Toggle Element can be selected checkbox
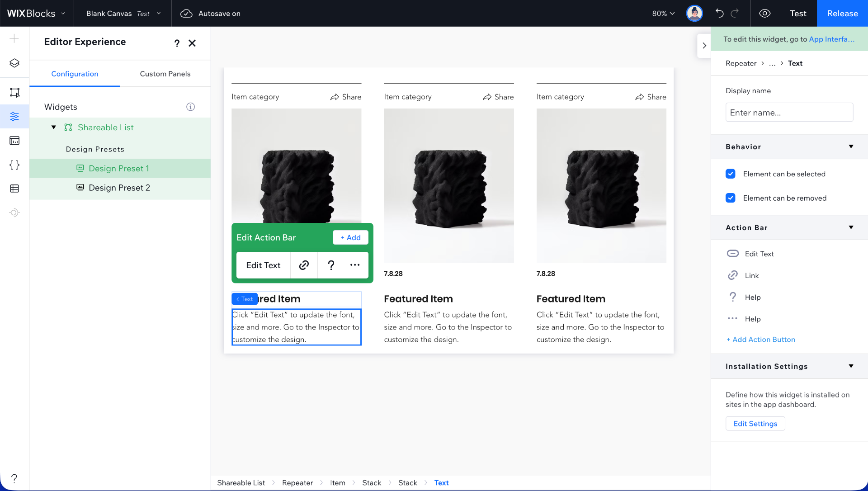This screenshot has width=868, height=491. (730, 174)
